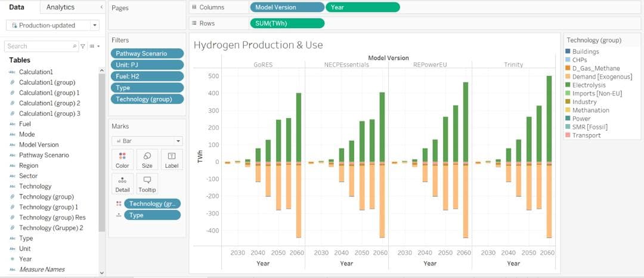
Task: Click the Year field globe icon in Tables
Action: pyautogui.click(x=11, y=259)
